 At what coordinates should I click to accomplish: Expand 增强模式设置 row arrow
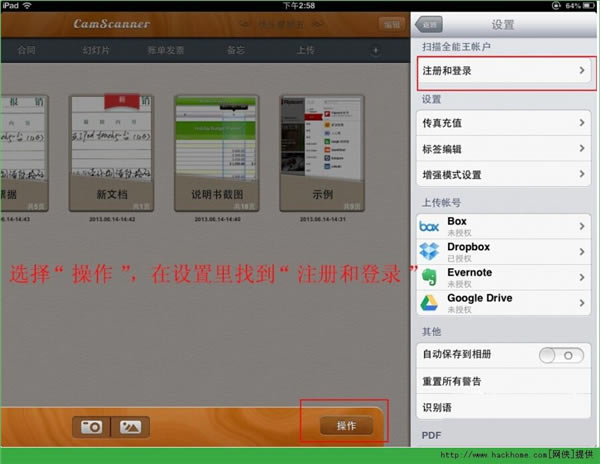tap(582, 174)
